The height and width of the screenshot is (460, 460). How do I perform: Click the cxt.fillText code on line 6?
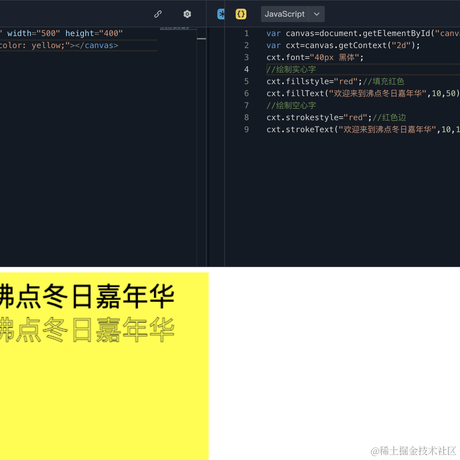click(363, 93)
